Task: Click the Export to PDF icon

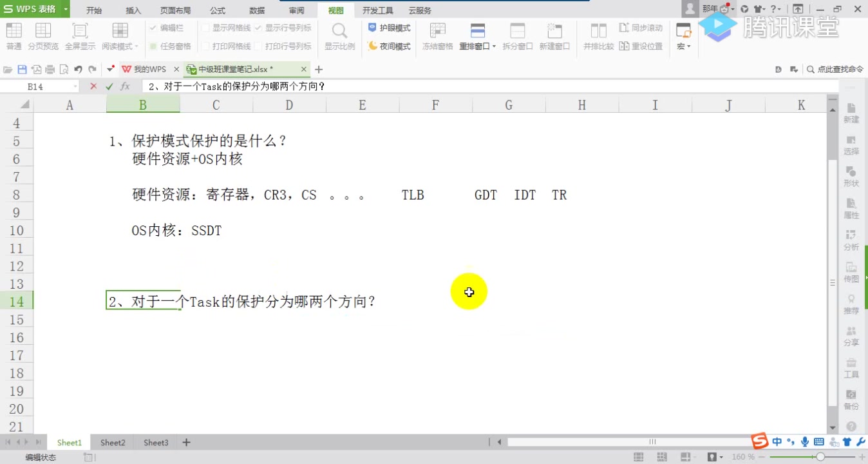Action: (x=36, y=70)
